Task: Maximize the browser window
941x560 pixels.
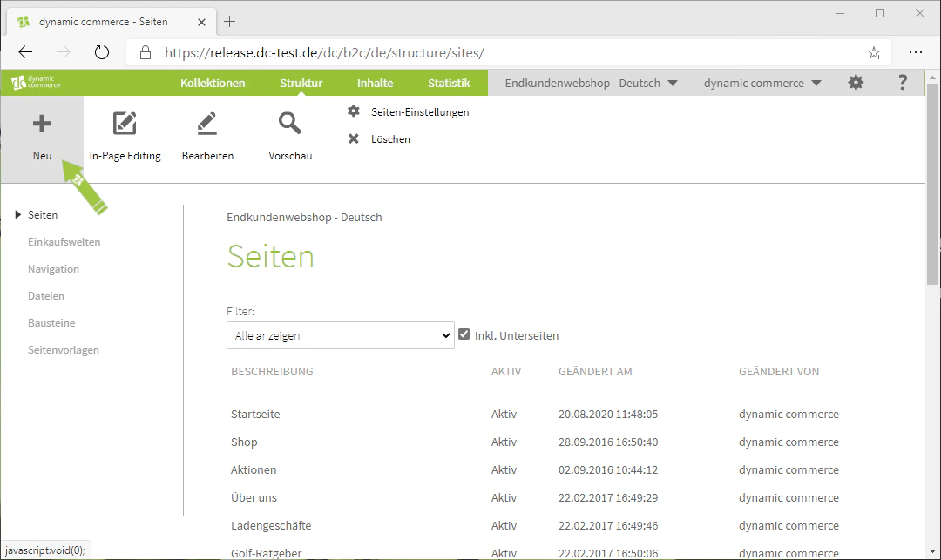Action: (x=880, y=13)
